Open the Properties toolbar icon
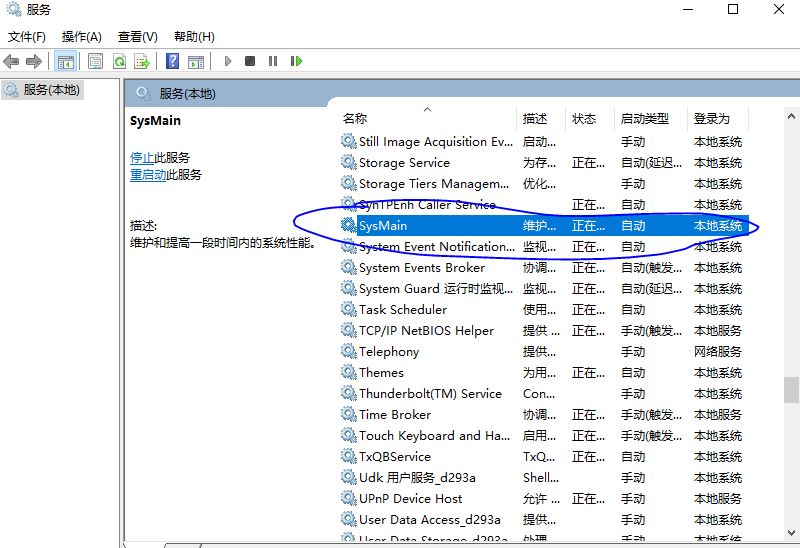 (95, 61)
